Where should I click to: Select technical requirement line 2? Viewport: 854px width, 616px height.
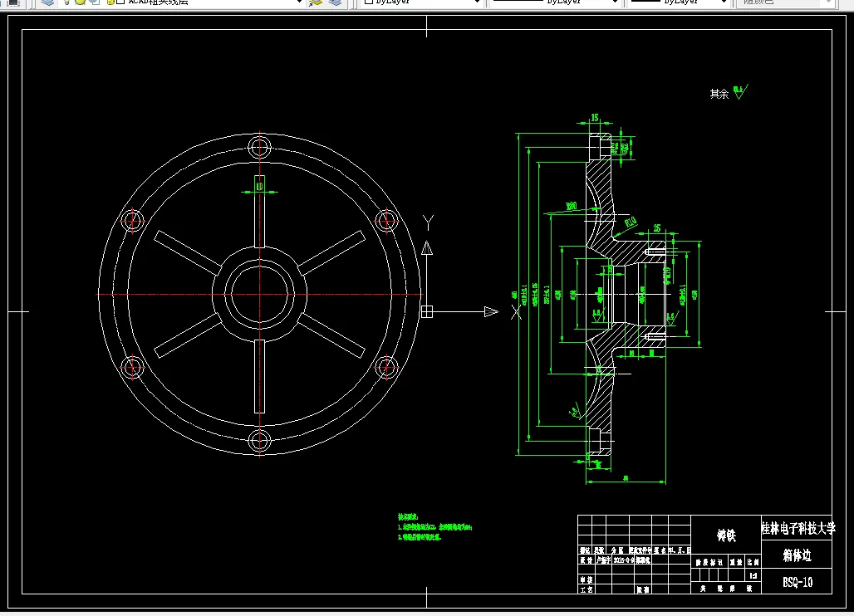point(420,537)
